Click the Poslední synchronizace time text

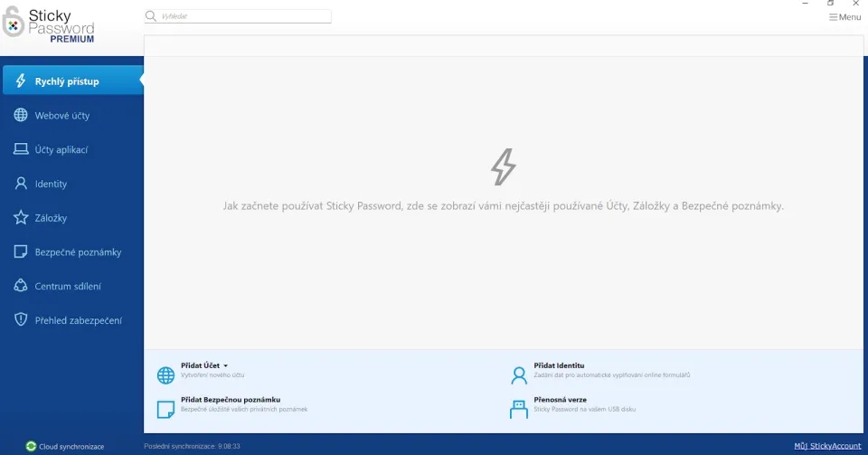pos(192,446)
